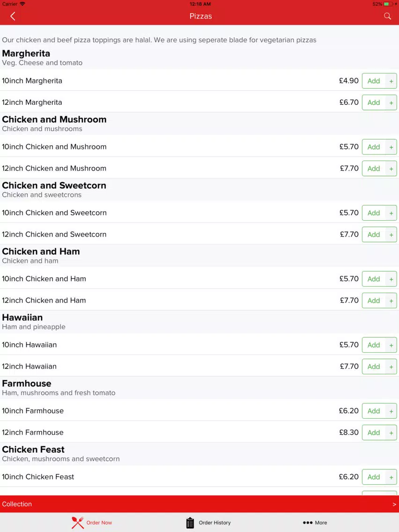Expand the Collection bar arrow
Image resolution: width=399 pixels, height=532 pixels.
[394, 504]
